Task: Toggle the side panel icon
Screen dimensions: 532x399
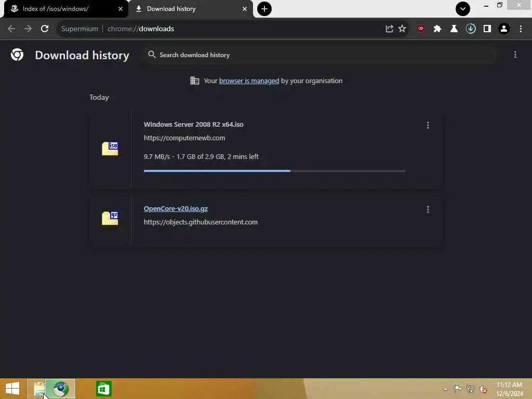Action: (487, 29)
